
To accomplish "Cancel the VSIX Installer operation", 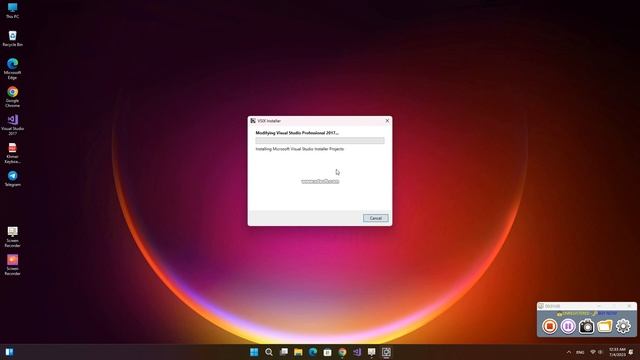I will point(376,218).
